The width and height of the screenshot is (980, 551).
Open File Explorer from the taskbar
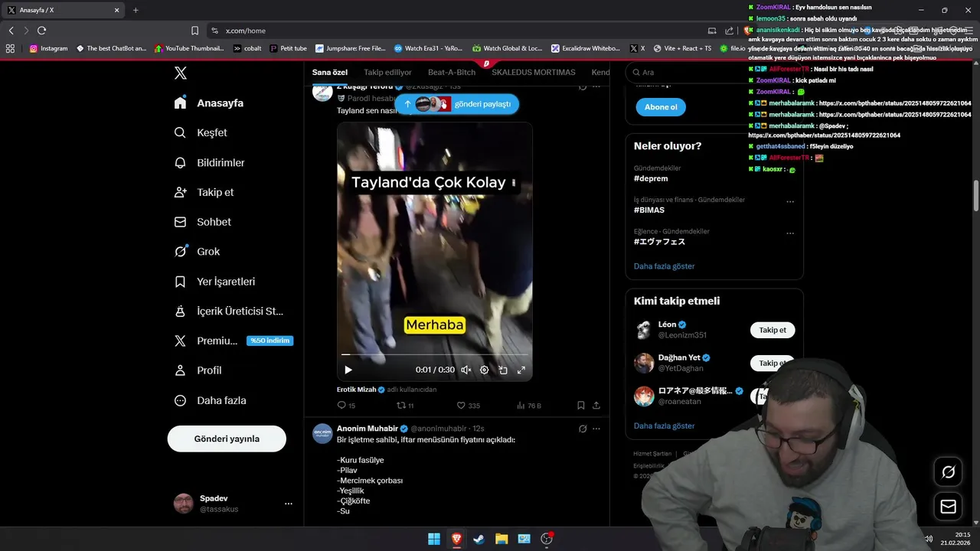[501, 539]
